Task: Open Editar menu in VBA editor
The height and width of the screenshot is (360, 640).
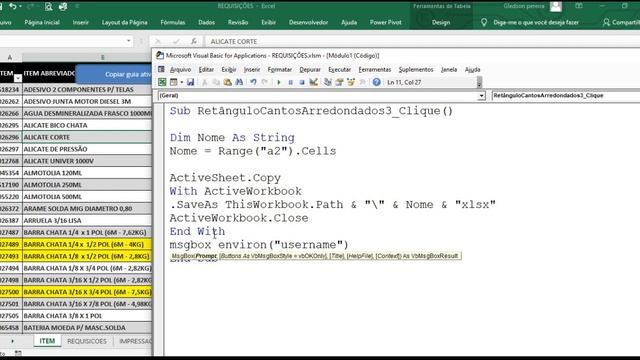Action: (206, 69)
